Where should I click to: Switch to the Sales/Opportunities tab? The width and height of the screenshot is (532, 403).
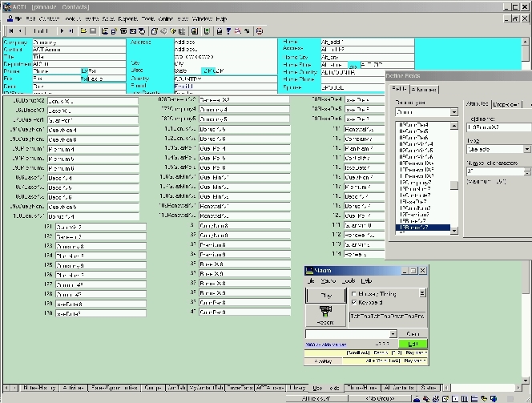coord(115,388)
